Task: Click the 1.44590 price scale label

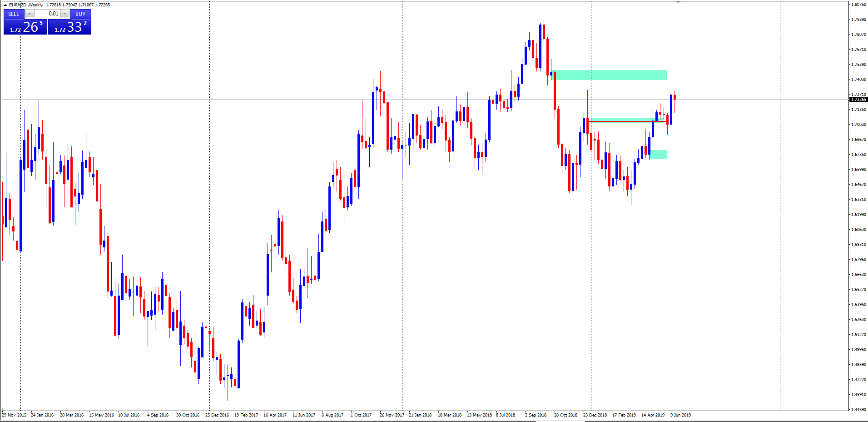Action: point(858,409)
